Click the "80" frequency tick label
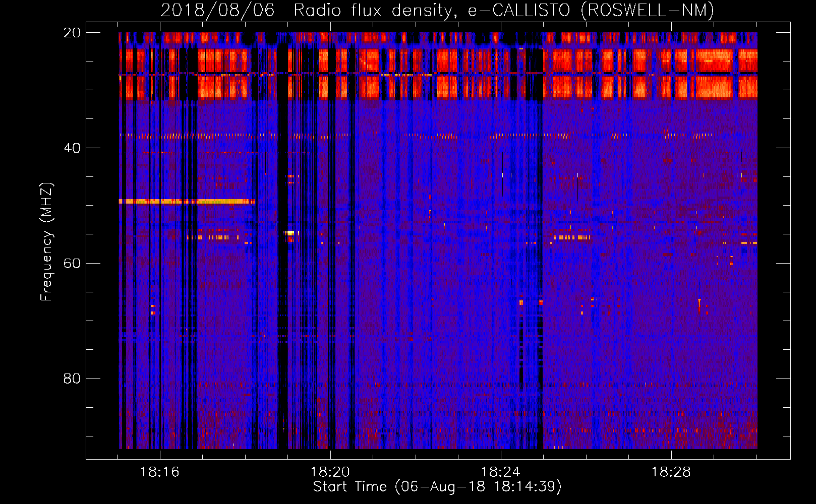 coord(72,379)
